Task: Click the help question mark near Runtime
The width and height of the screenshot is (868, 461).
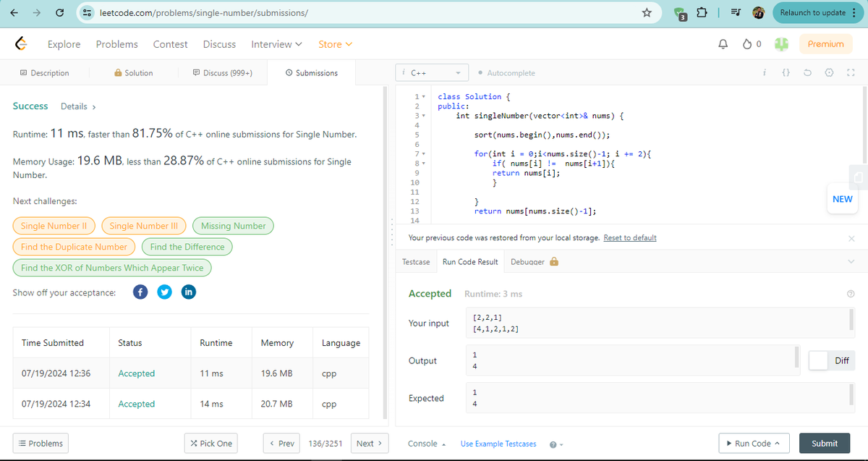Action: [851, 294]
